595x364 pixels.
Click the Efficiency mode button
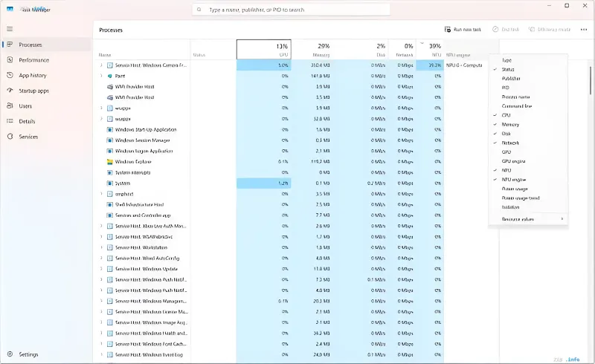click(550, 30)
